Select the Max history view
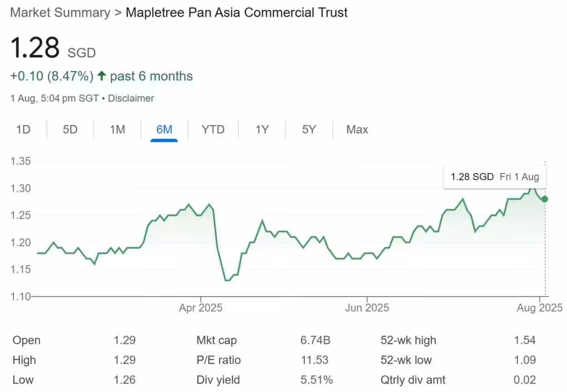567x392 pixels. pos(357,130)
